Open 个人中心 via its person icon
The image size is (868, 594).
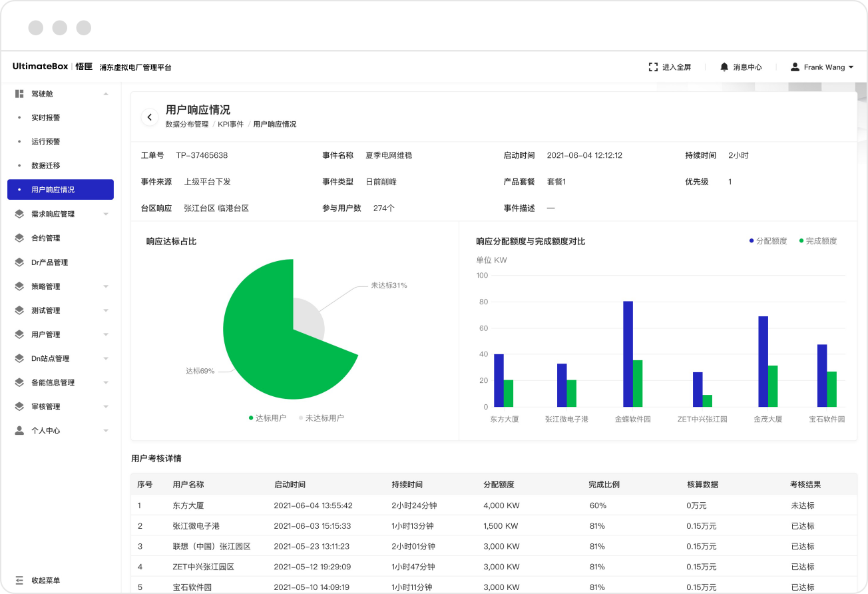coord(19,430)
